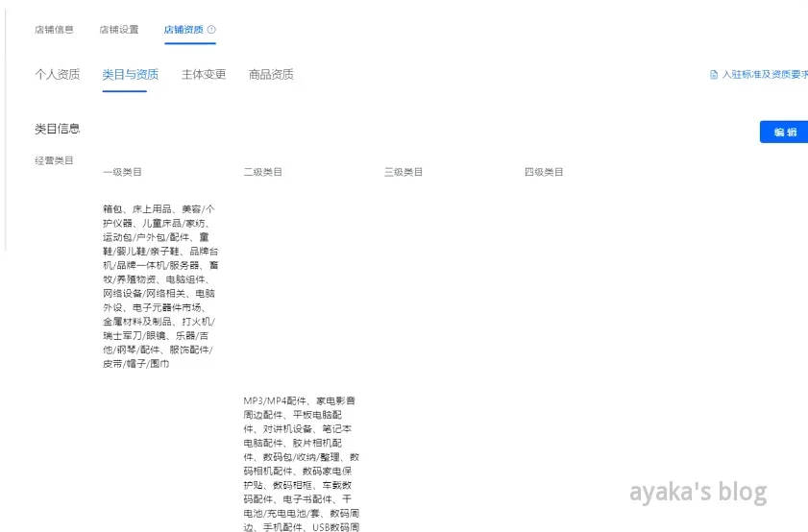
Task: Select the 店铺资质 tab
Action: point(184,30)
